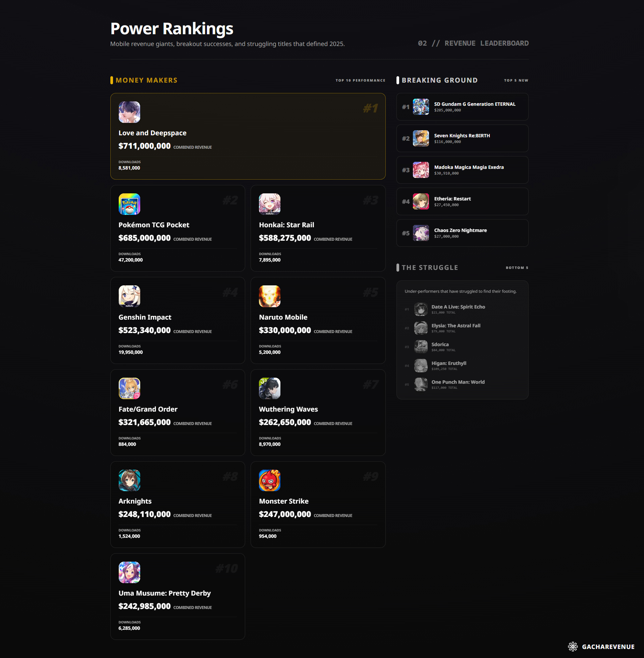Screen dimensions: 644x658
Task: Click the Pokémon TCG Pocket app icon
Action: click(x=129, y=204)
